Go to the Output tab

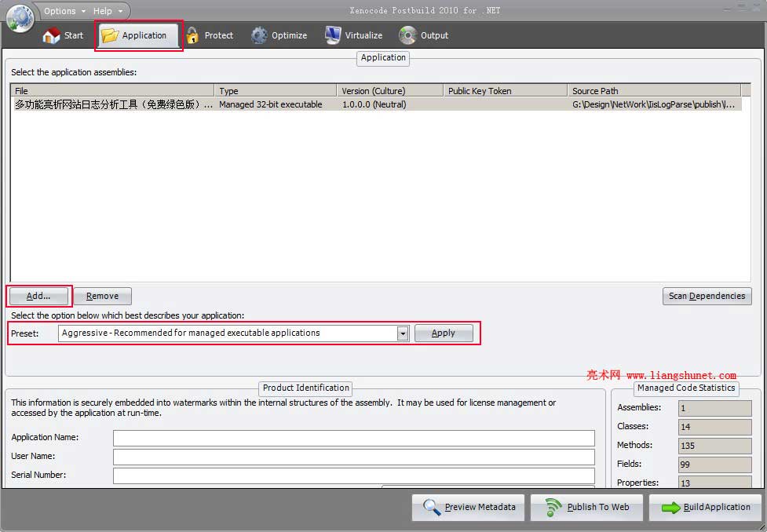pos(424,35)
